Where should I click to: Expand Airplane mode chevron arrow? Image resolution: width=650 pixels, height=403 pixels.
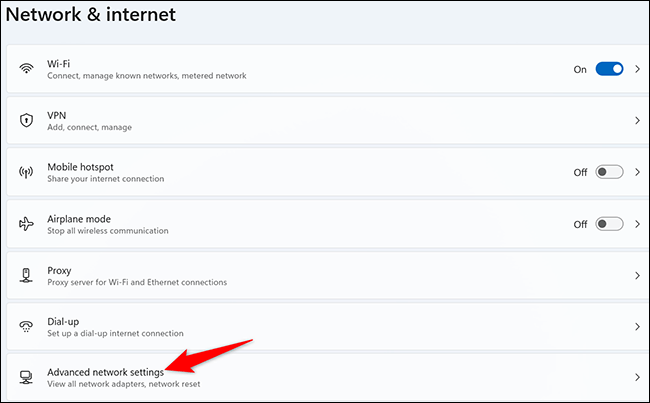coord(637,224)
